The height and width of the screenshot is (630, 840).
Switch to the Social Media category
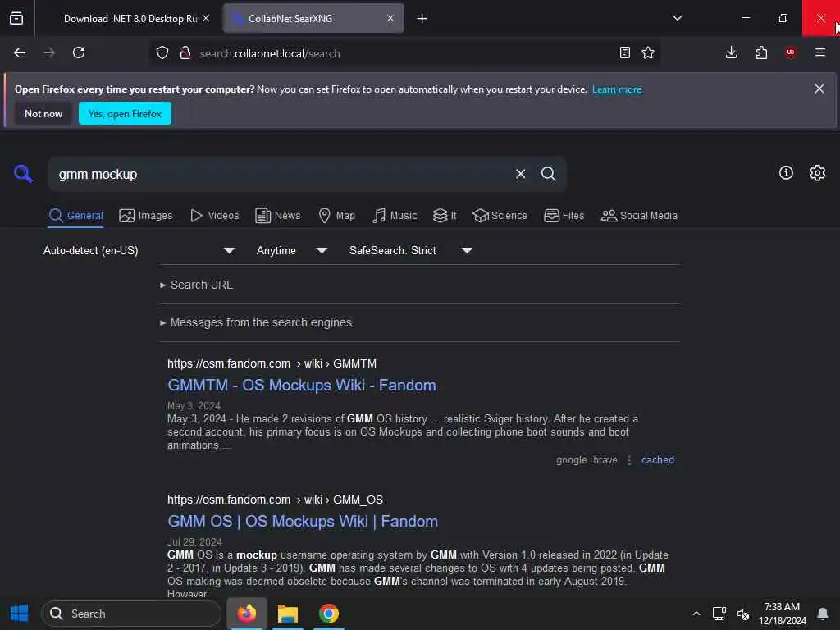639,216
